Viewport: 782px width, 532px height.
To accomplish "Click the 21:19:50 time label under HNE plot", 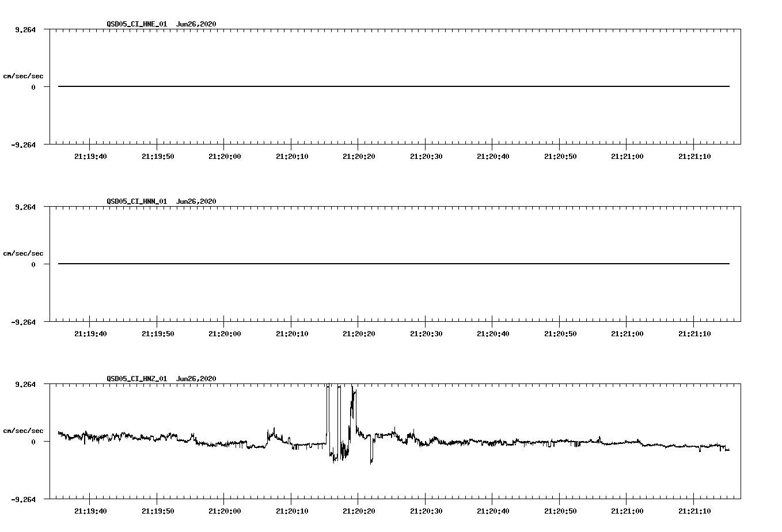I will pyautogui.click(x=158, y=157).
